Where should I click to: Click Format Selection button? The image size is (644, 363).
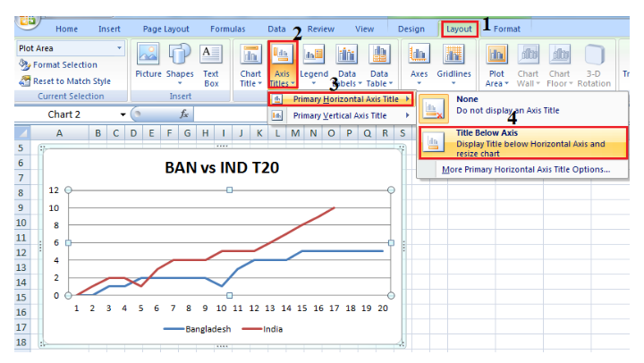[64, 64]
